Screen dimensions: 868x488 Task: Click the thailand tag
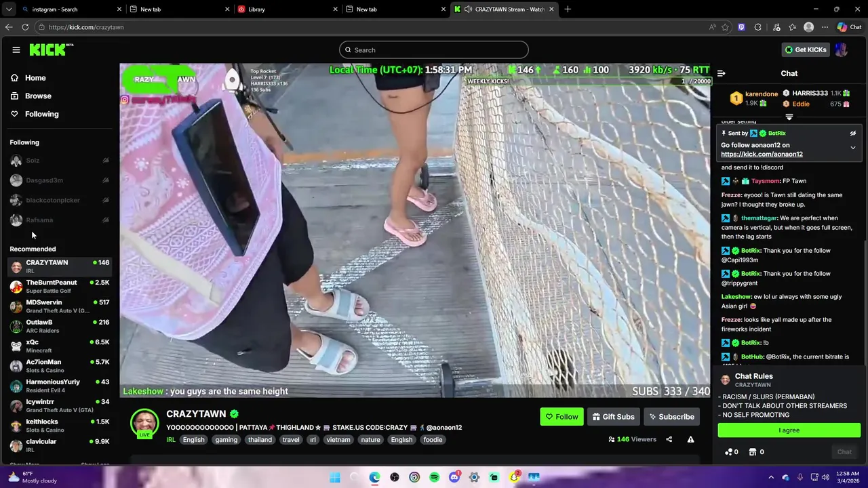pyautogui.click(x=260, y=440)
